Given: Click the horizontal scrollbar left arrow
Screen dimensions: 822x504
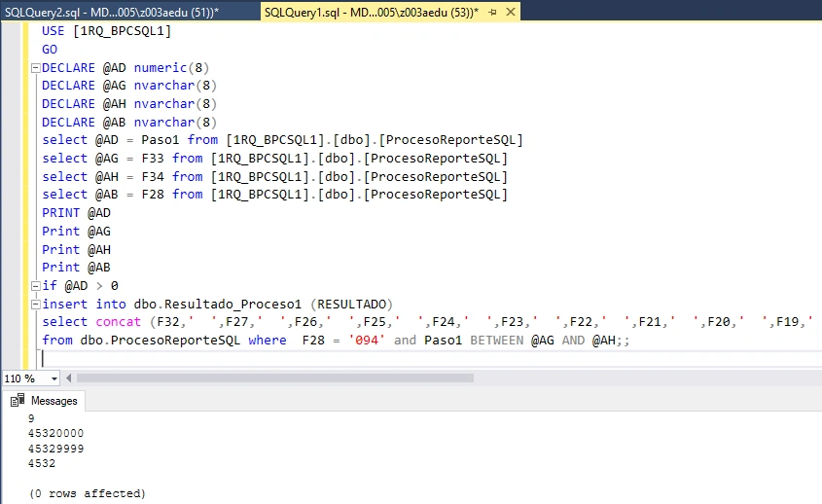Looking at the screenshot, I should pos(69,378).
